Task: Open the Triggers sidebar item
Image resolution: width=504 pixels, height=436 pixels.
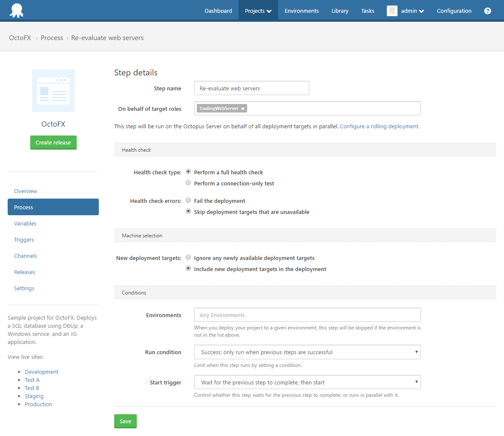Action: (x=24, y=240)
